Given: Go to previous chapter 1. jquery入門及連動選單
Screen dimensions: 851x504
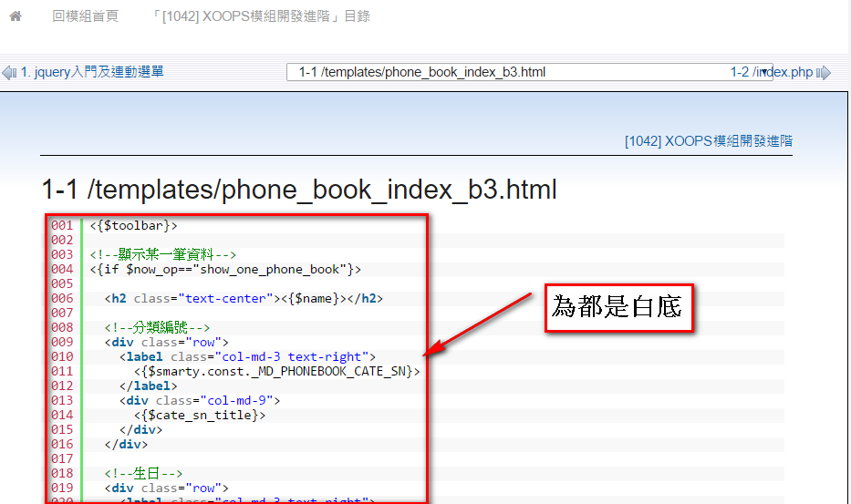Looking at the screenshot, I should click(92, 72).
